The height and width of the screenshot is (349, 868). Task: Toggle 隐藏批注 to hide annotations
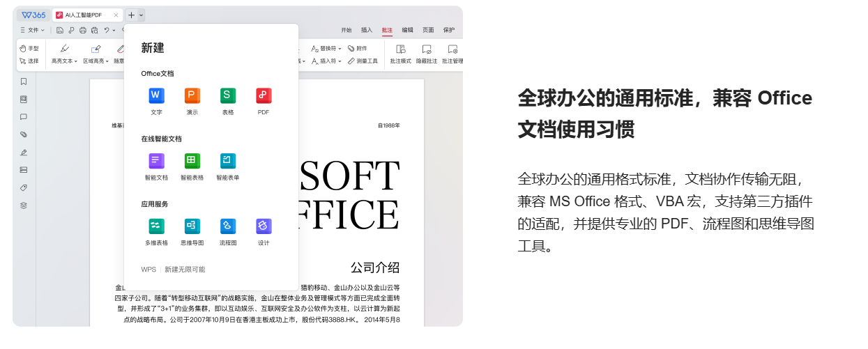pyautogui.click(x=427, y=54)
